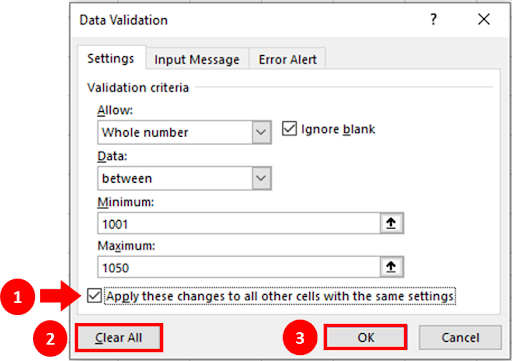The height and width of the screenshot is (361, 512).
Task: Click the Minimum field containing 1001
Action: (x=239, y=223)
